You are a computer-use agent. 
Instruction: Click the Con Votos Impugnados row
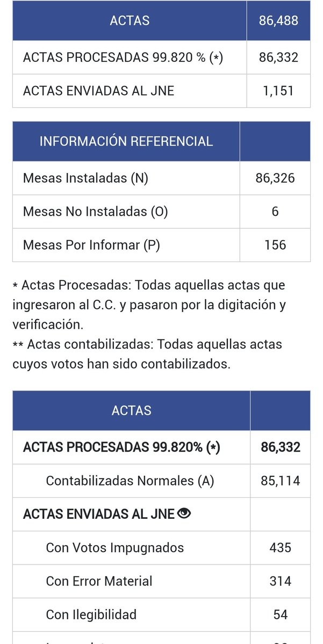coord(115,547)
